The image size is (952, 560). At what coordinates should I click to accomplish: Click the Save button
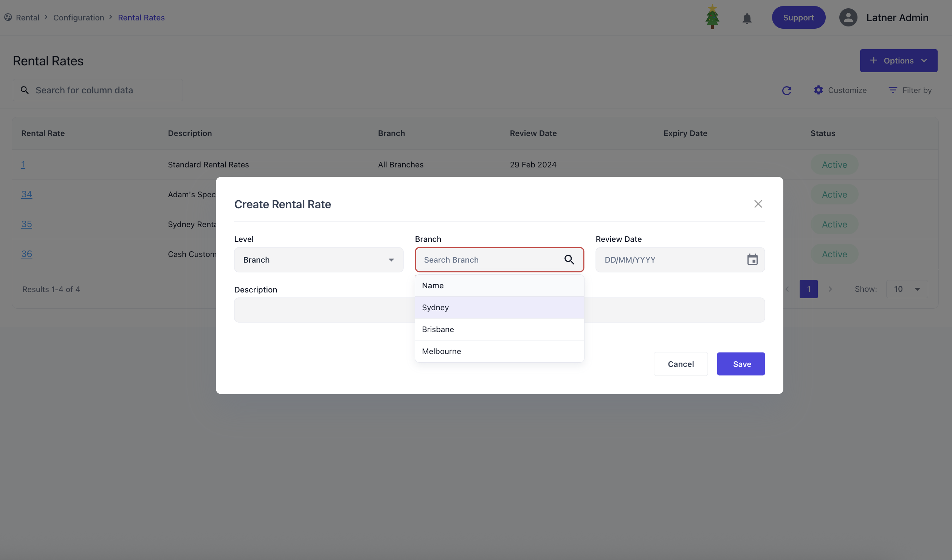coord(741,364)
